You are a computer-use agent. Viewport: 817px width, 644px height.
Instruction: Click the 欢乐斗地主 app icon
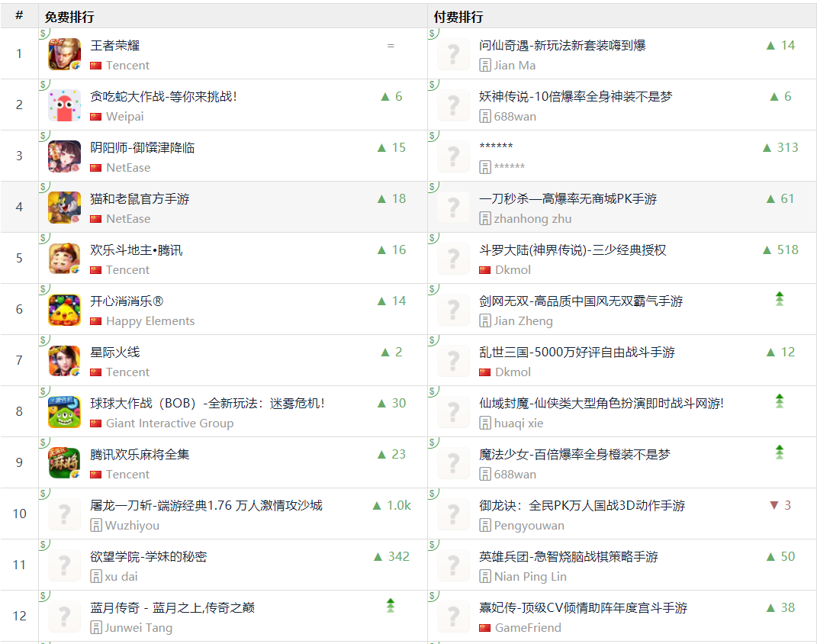pos(64,259)
